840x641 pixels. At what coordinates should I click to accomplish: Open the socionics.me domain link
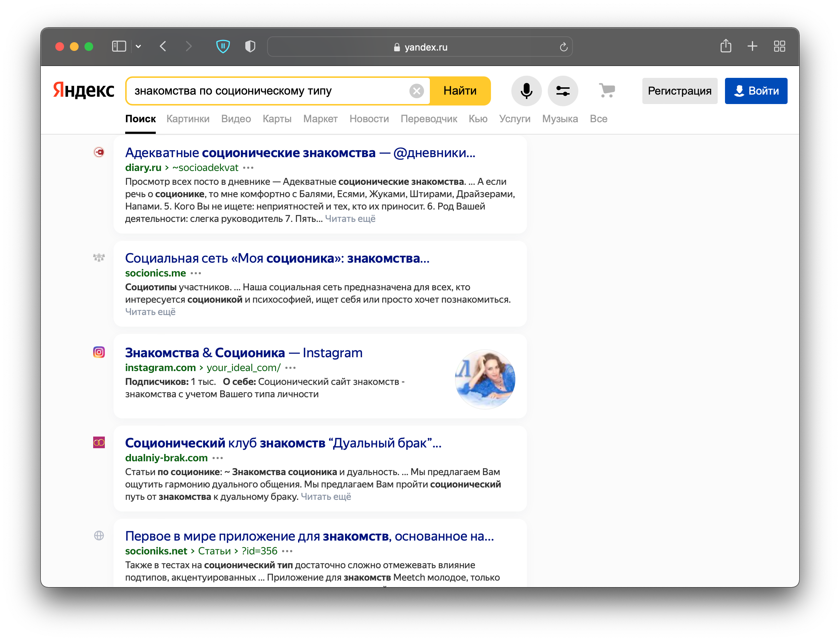[x=155, y=273]
